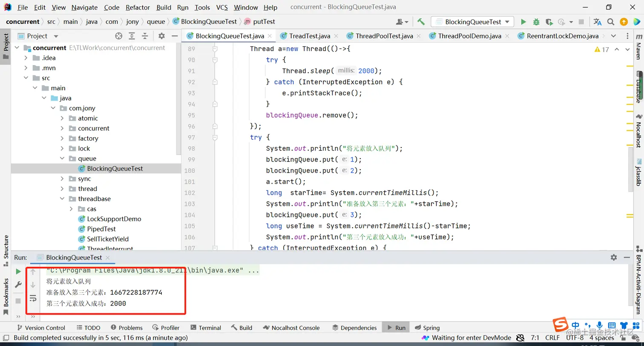
Task: Select PipedTest class in tree
Action: click(x=101, y=229)
